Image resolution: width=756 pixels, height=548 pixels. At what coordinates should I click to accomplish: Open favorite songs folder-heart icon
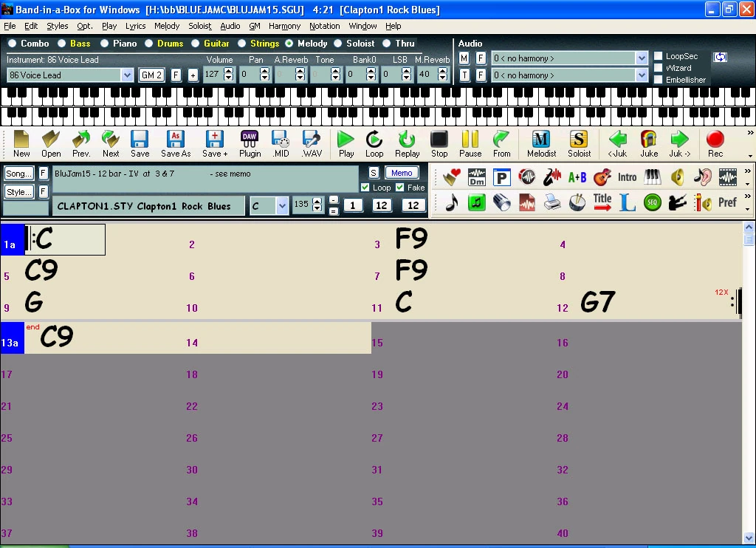[452, 177]
